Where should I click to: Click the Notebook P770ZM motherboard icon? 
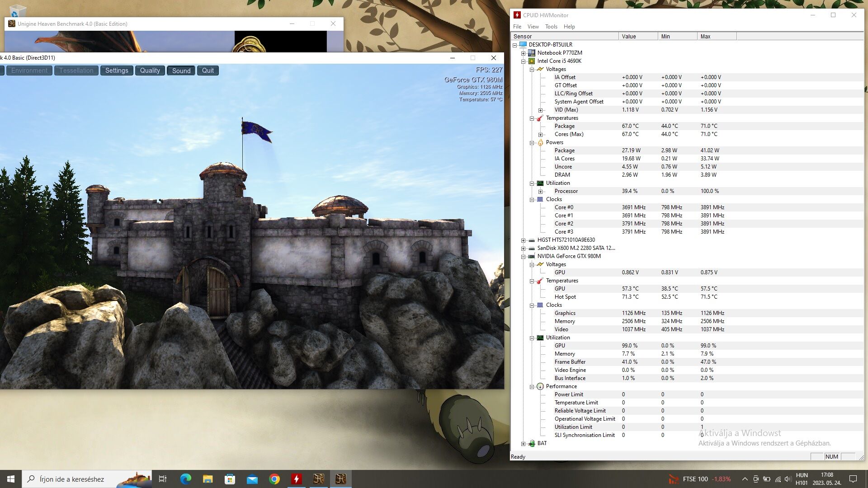pos(532,53)
